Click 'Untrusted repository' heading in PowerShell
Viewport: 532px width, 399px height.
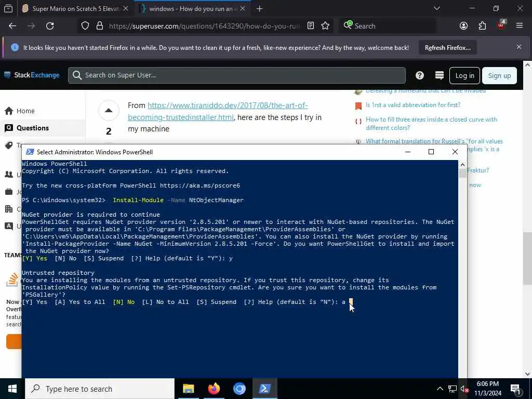58,273
